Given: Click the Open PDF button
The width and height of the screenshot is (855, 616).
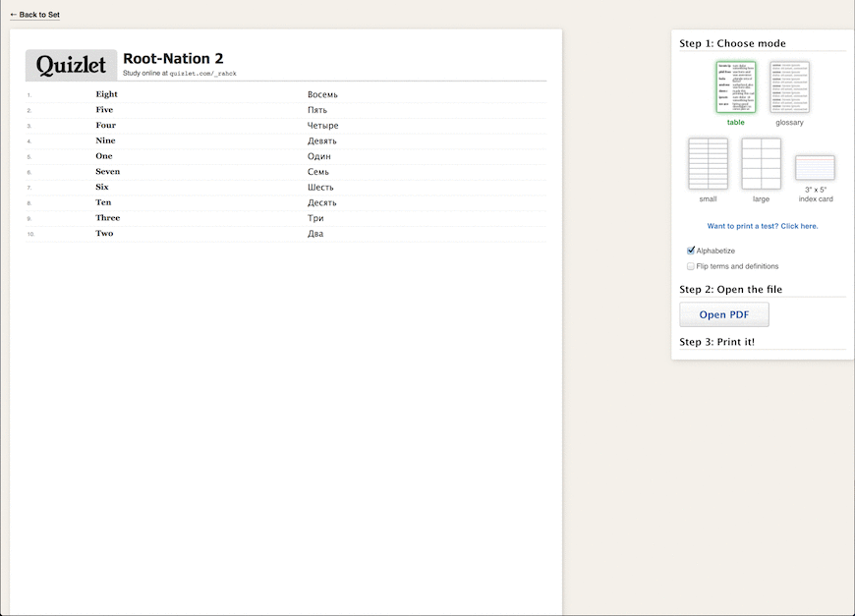Looking at the screenshot, I should tap(724, 313).
